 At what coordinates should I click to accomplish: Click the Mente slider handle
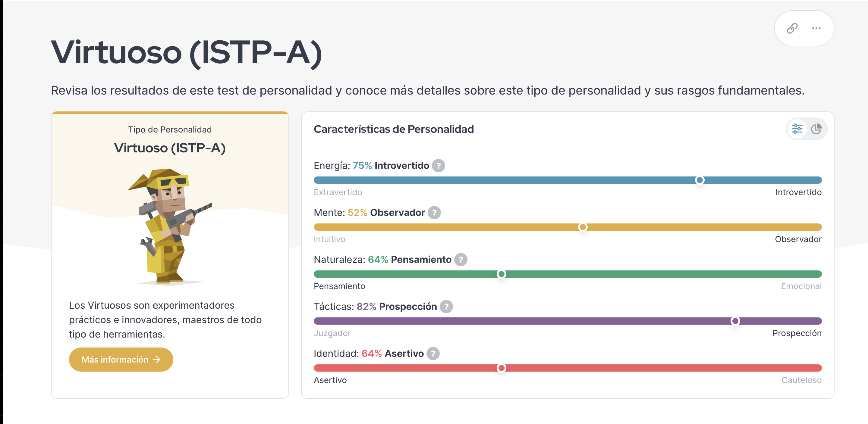pos(583,227)
